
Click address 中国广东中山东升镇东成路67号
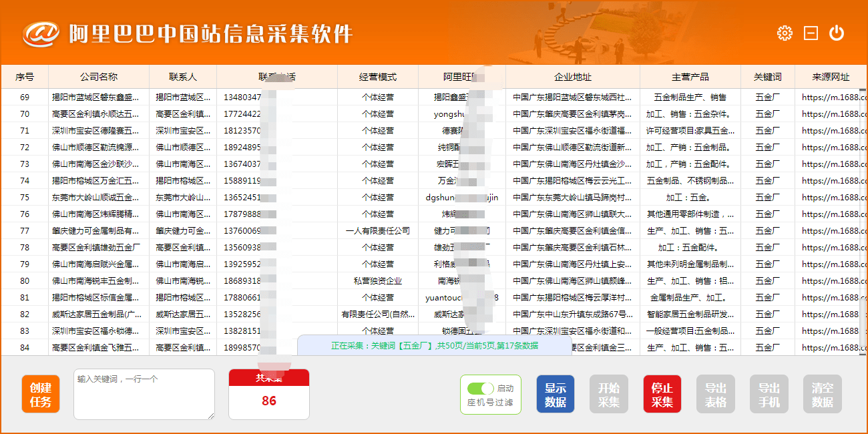coord(573,314)
